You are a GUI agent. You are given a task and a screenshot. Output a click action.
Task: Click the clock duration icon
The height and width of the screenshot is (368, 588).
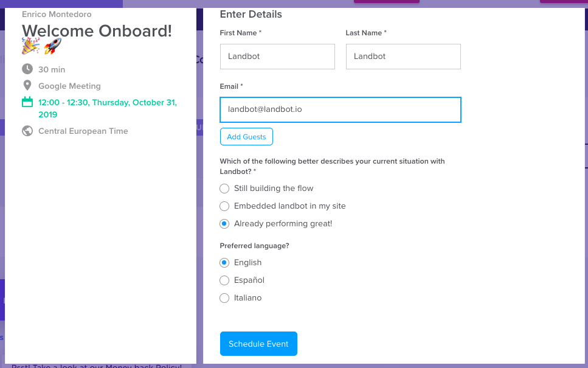tap(27, 69)
